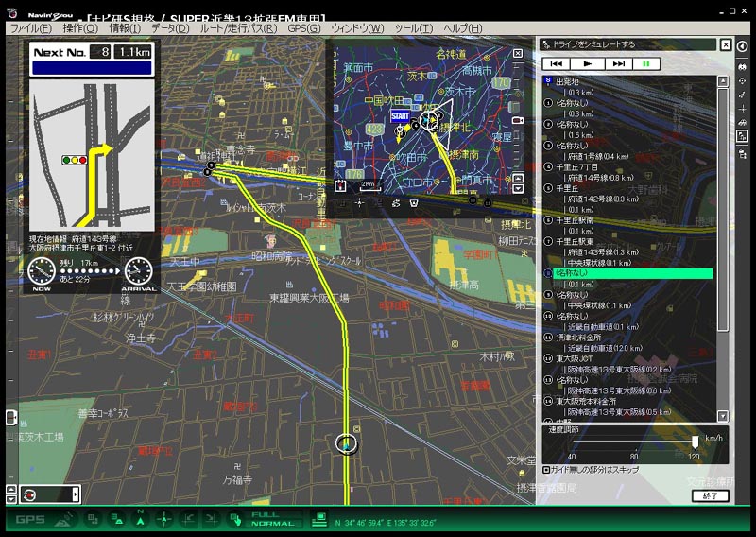Viewport: 756px width, 537px height.
Task: Click the skip-to-end simulation button
Action: [619, 63]
